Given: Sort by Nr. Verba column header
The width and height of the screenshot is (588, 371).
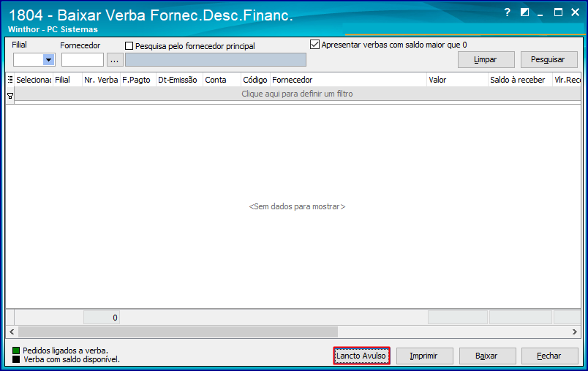Looking at the screenshot, I should click(101, 80).
